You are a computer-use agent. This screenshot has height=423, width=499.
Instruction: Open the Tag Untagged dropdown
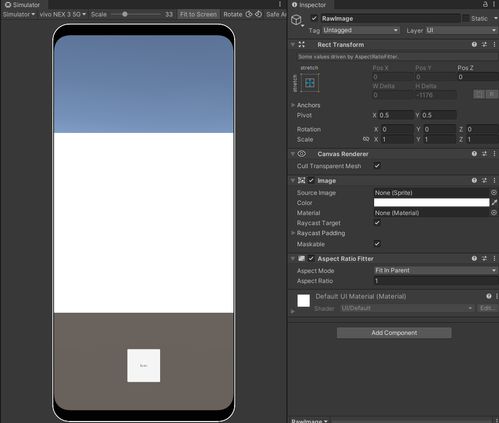click(361, 30)
